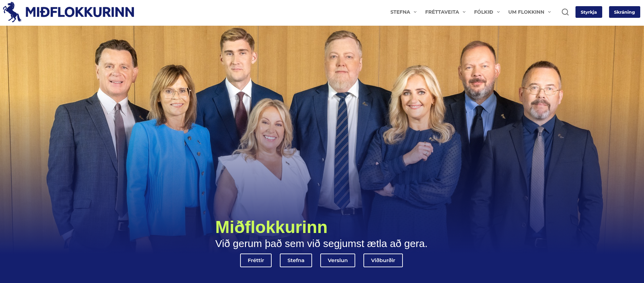Open the FÓLKIÐ menu item
The width and height of the screenshot is (644, 283).
[x=484, y=12]
